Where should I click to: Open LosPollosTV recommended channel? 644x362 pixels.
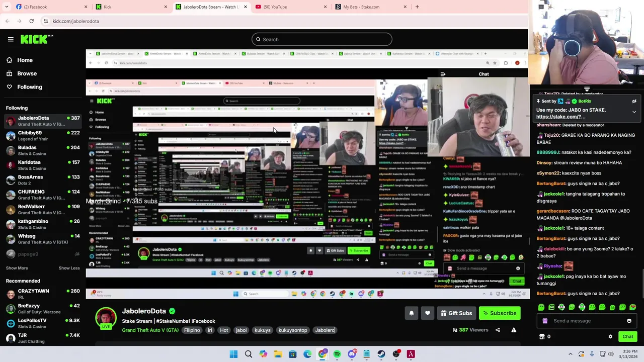43,323
